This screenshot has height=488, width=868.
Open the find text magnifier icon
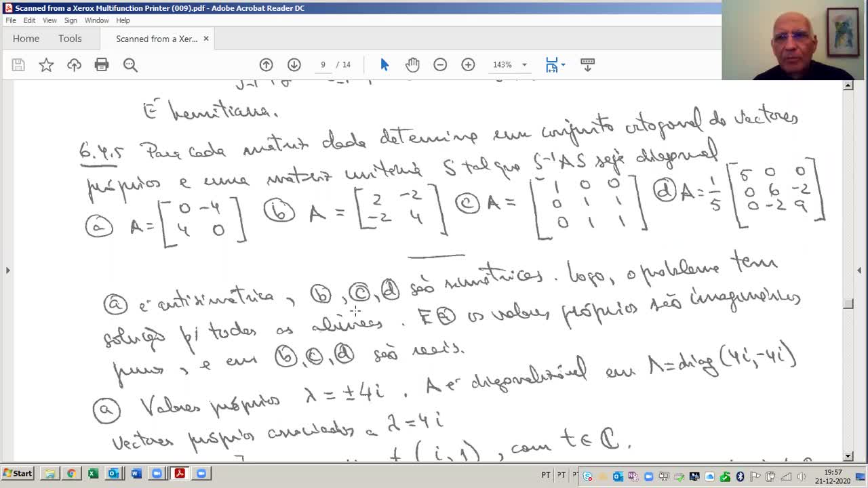(x=130, y=65)
